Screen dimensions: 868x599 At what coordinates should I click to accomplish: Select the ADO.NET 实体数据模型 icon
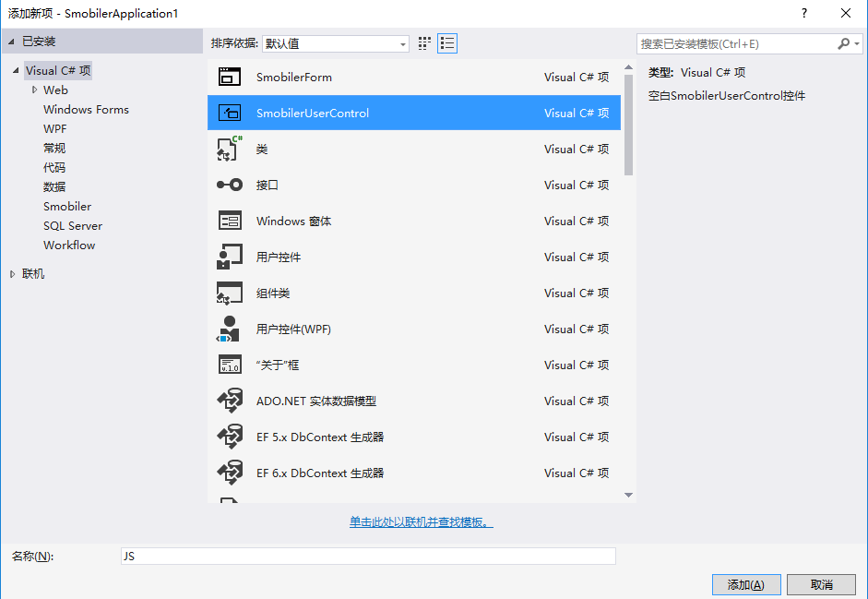230,401
